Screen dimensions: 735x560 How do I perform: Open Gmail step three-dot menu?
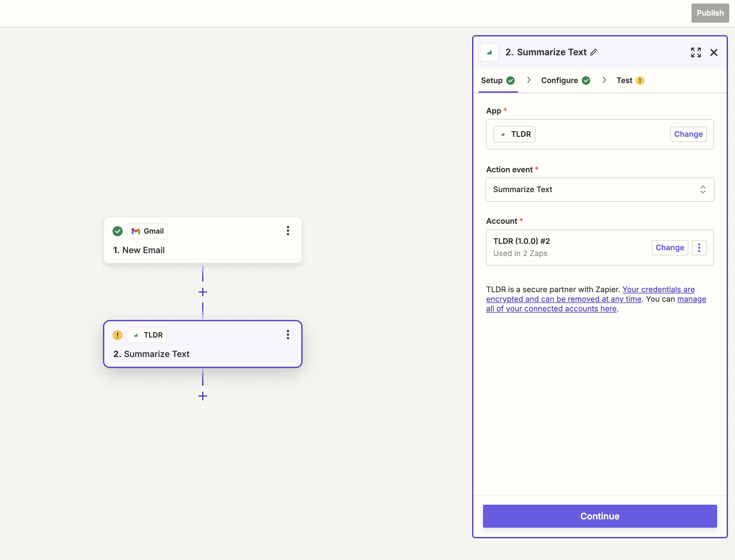pyautogui.click(x=288, y=231)
